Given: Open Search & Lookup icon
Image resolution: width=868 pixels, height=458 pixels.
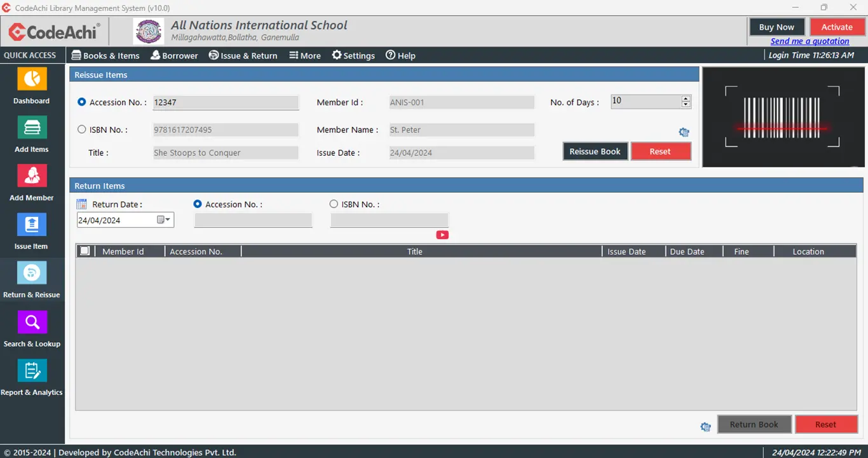Looking at the screenshot, I should [32, 323].
